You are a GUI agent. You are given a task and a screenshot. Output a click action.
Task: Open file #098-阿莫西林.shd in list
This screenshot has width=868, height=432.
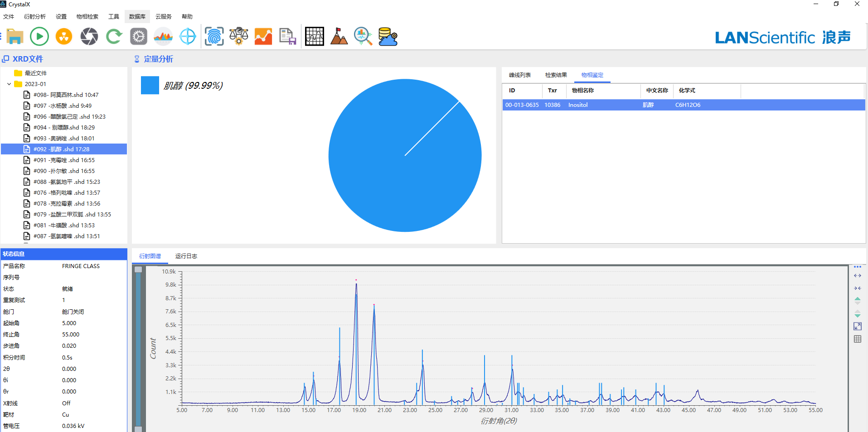click(66, 95)
